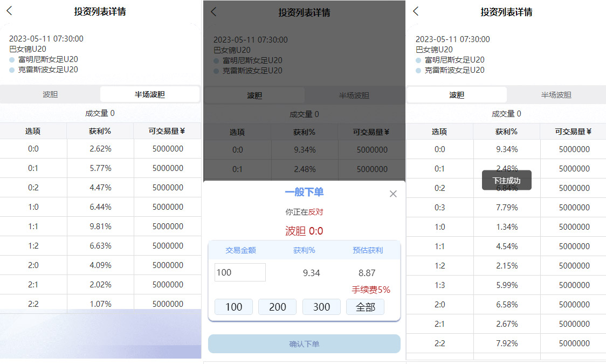Choose the 200 quick amount button
606x364 pixels.
tap(277, 307)
